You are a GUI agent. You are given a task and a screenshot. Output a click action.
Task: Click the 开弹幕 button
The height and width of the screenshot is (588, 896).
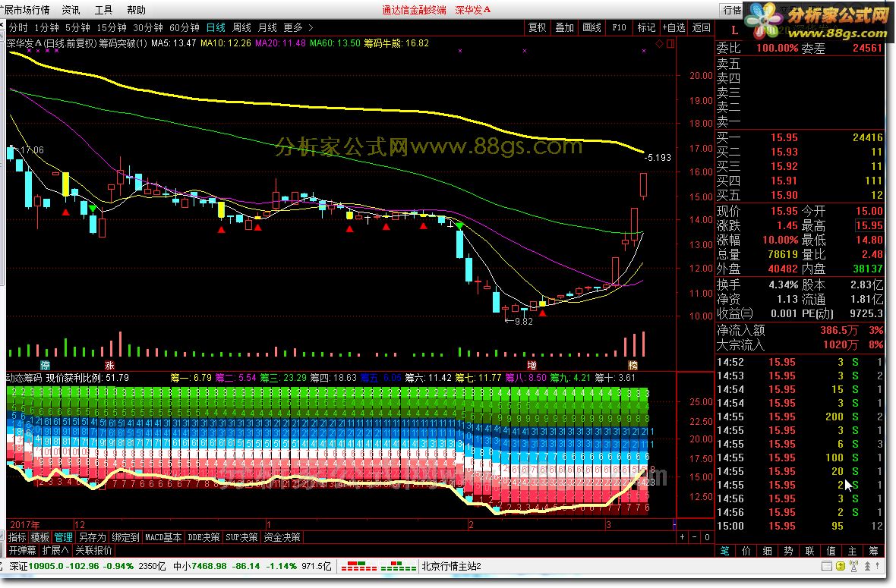point(23,550)
